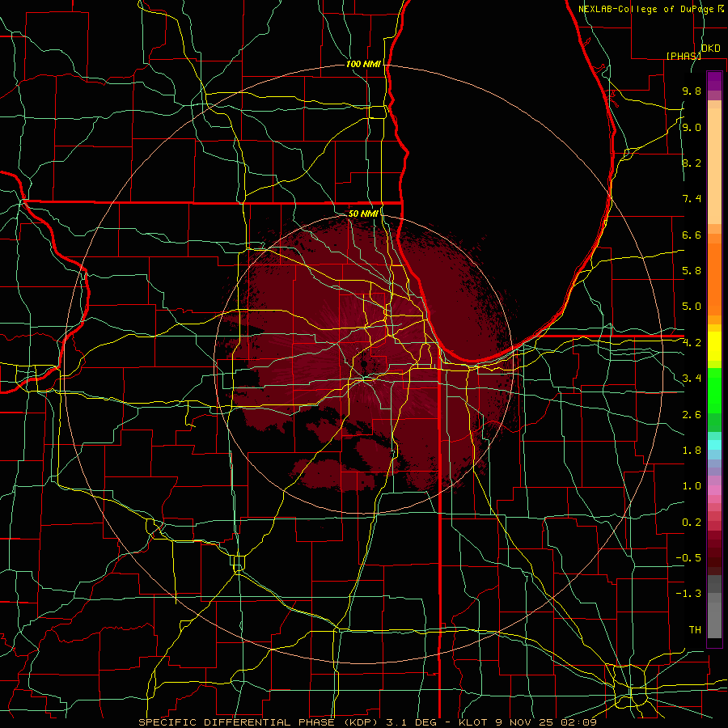Click the -0.5 scale label
The image size is (728, 728).
click(688, 558)
